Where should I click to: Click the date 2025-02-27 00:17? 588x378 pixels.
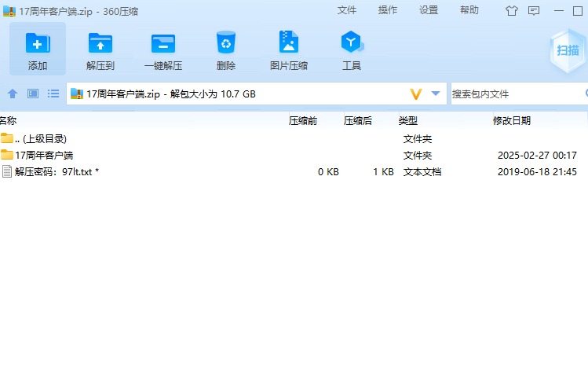point(537,156)
